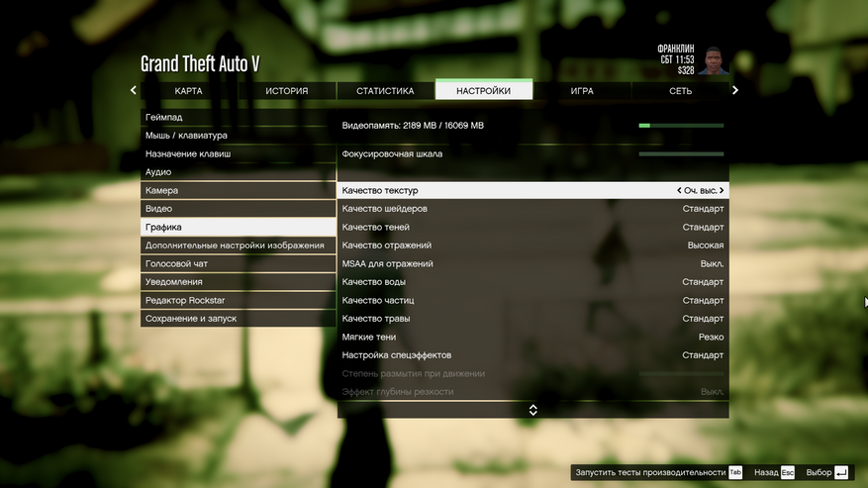Open Назначение клавиш category
The height and width of the screenshot is (488, 868).
(239, 153)
